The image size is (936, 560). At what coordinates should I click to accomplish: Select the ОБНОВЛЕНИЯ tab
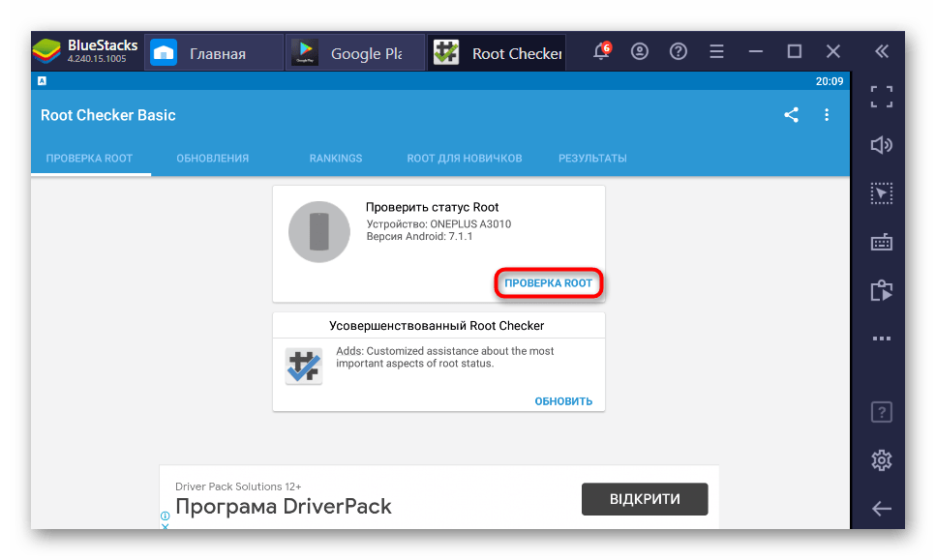coord(213,159)
